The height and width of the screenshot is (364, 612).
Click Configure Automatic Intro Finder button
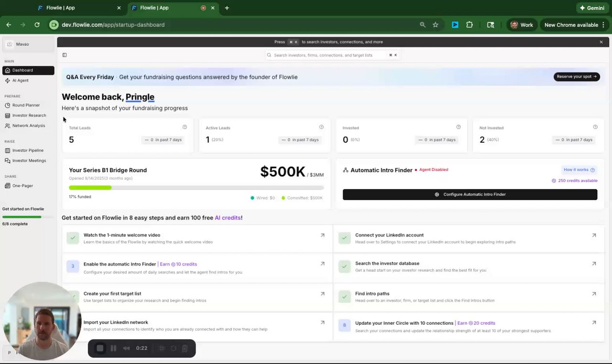pos(470,194)
